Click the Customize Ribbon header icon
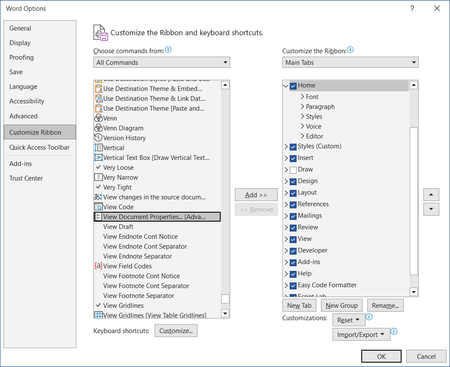The image size is (450, 367). point(100,33)
